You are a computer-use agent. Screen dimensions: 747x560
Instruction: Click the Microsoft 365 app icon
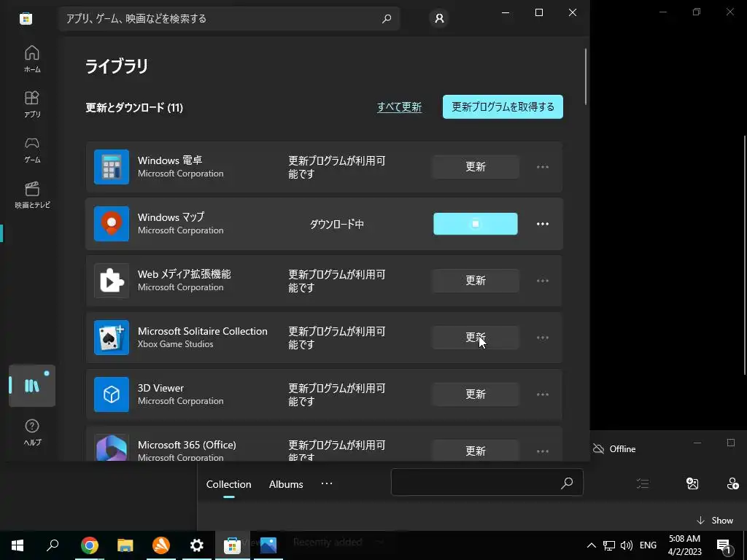pyautogui.click(x=112, y=448)
